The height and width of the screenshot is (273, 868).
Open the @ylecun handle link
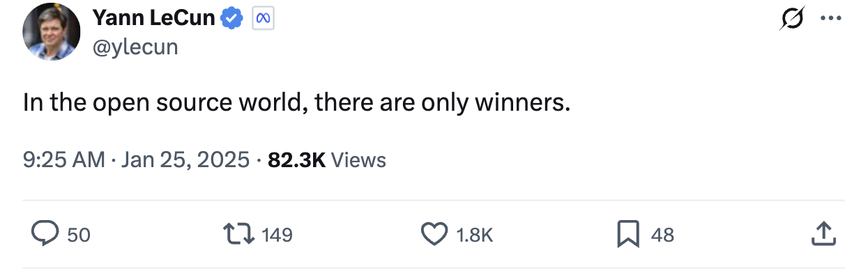[135, 47]
